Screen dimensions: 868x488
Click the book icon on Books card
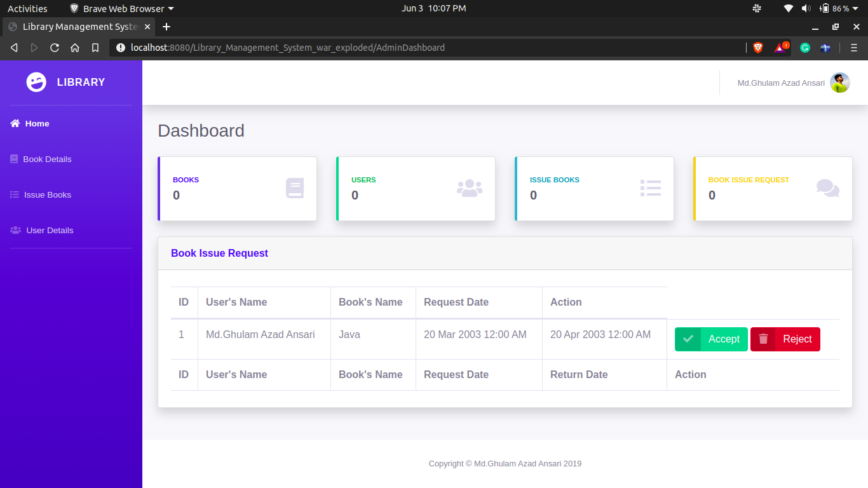tap(295, 189)
